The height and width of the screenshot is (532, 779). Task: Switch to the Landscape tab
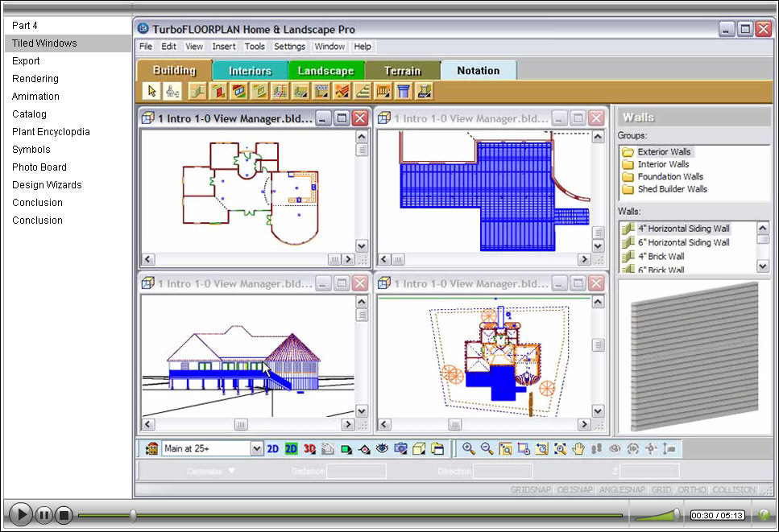coord(326,71)
